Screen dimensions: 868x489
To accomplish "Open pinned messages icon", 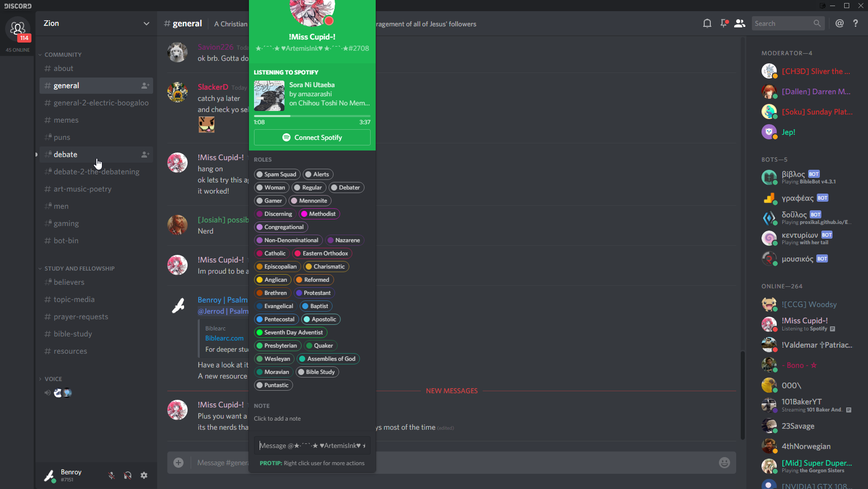I will (x=724, y=23).
